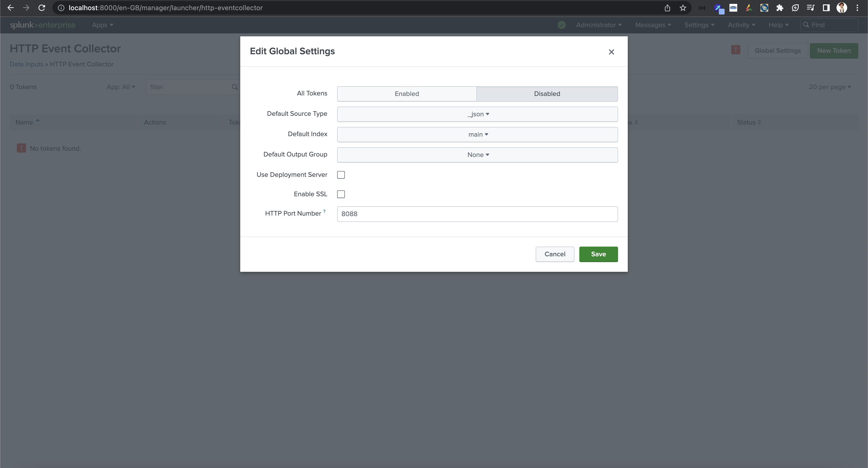Click the red warning icon near Global Settings
868x468 pixels.
[x=736, y=50]
